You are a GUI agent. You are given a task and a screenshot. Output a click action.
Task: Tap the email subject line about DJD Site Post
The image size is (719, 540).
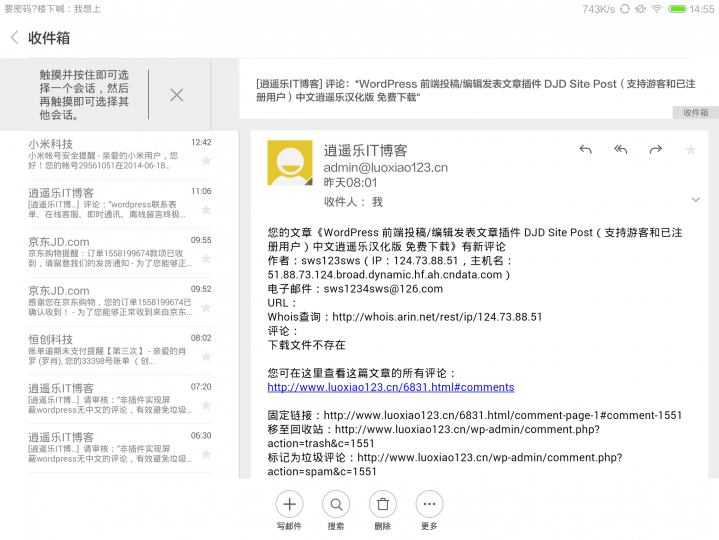click(476, 90)
